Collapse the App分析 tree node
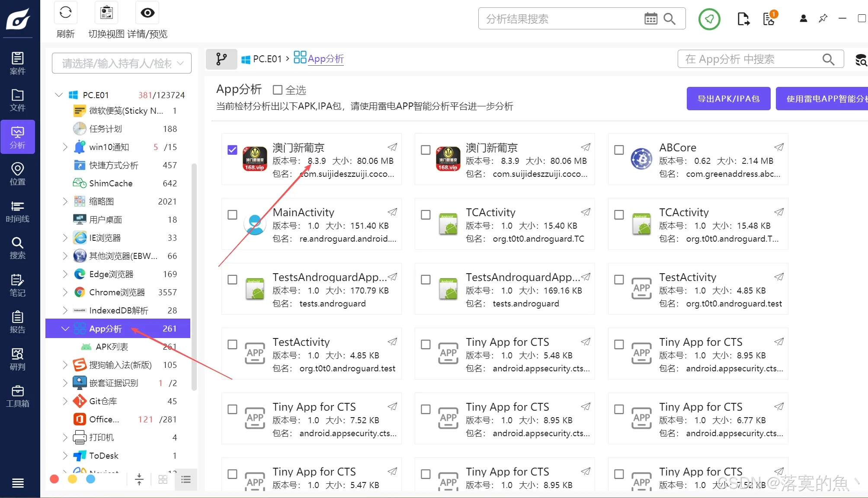This screenshot has width=868, height=498. pyautogui.click(x=65, y=329)
